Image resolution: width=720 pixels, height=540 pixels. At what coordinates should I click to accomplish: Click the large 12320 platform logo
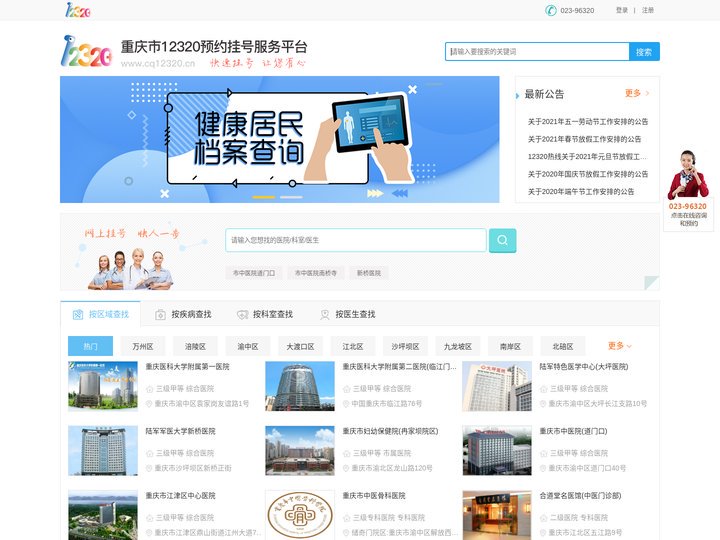[x=86, y=51]
